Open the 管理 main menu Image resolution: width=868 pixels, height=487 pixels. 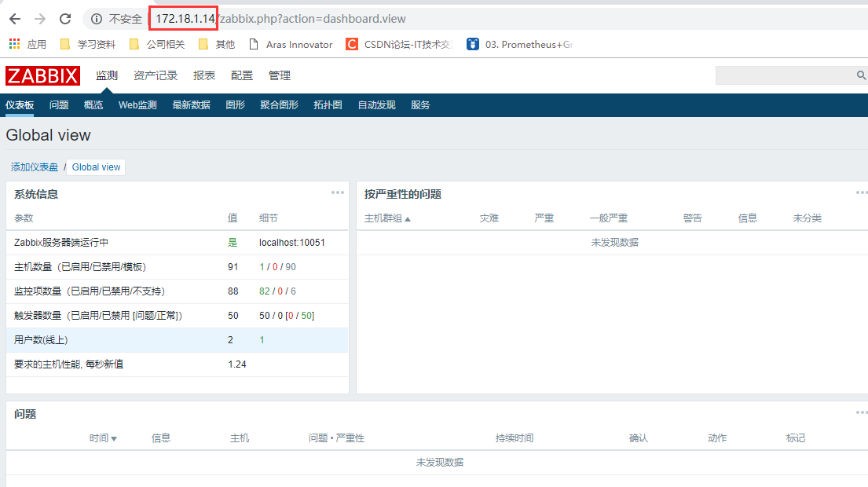click(x=280, y=76)
